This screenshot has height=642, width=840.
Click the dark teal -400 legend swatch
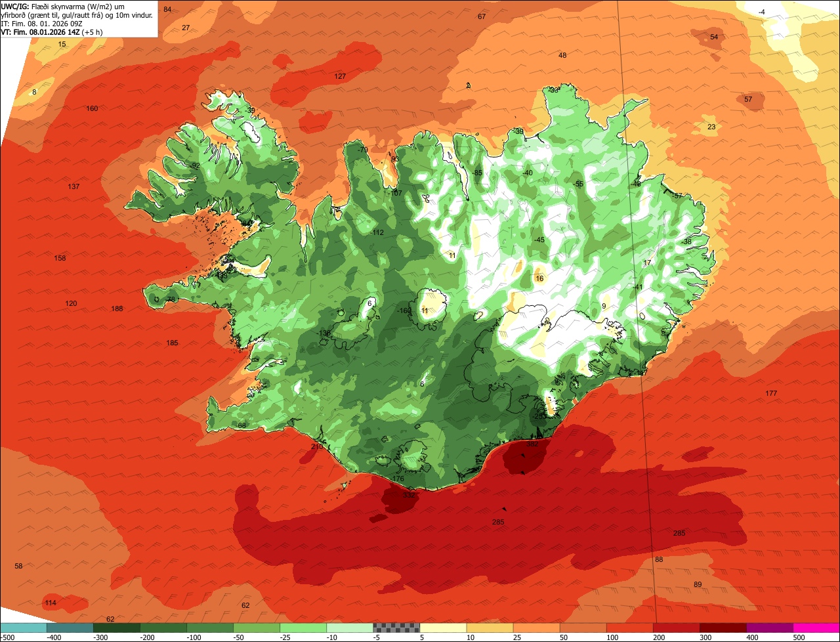(70, 628)
